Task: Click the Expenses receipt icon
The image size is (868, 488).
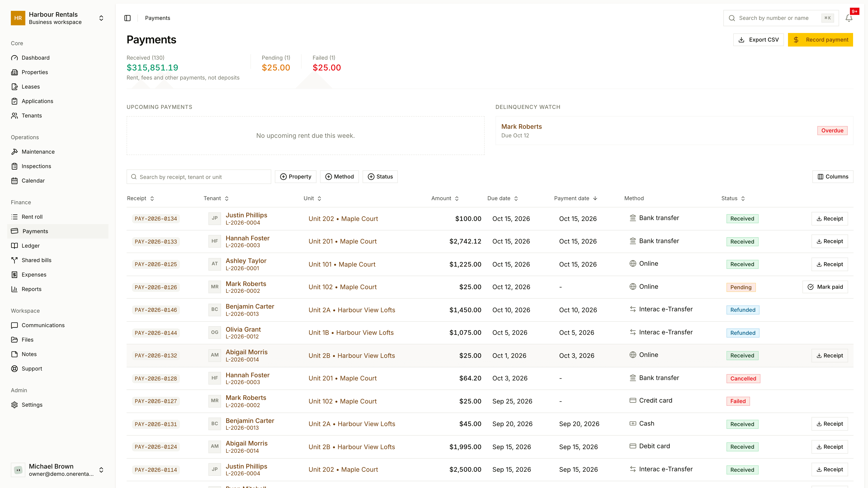Action: click(x=14, y=274)
